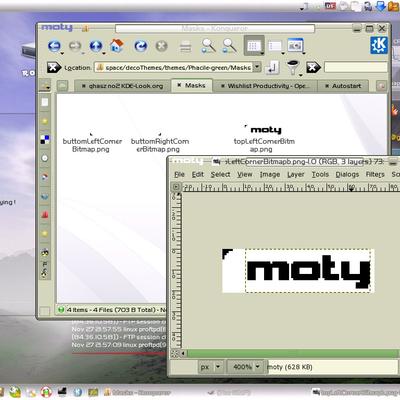Switch to the qhasz no2 KDE-Look.org tab
This screenshot has height=400, width=400.
point(122,86)
